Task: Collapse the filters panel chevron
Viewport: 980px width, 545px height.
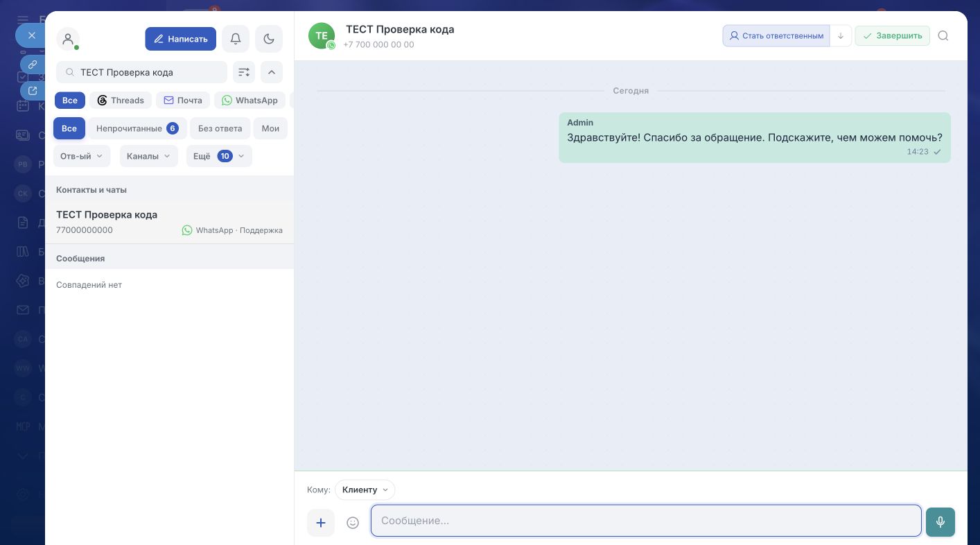Action: pyautogui.click(x=272, y=72)
